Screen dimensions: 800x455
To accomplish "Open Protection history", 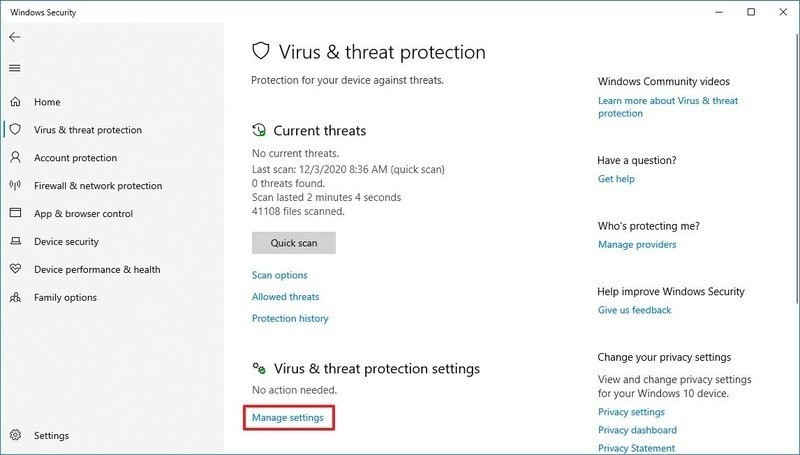I will [290, 318].
